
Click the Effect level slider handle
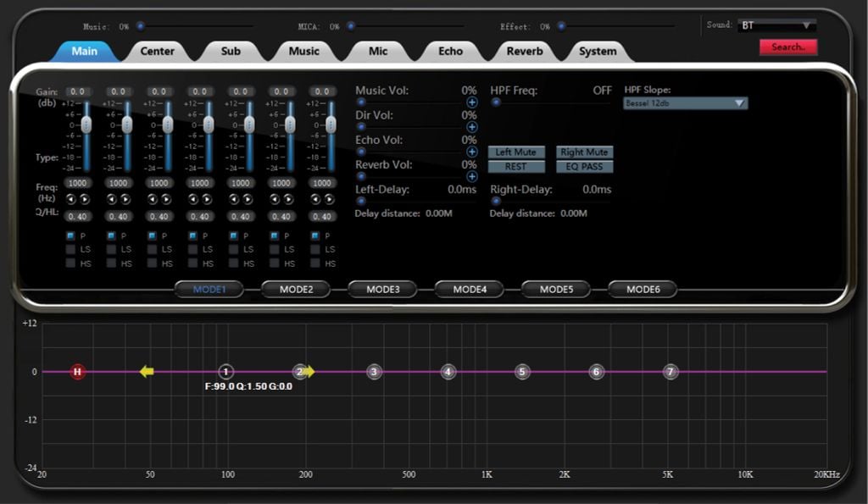(561, 26)
